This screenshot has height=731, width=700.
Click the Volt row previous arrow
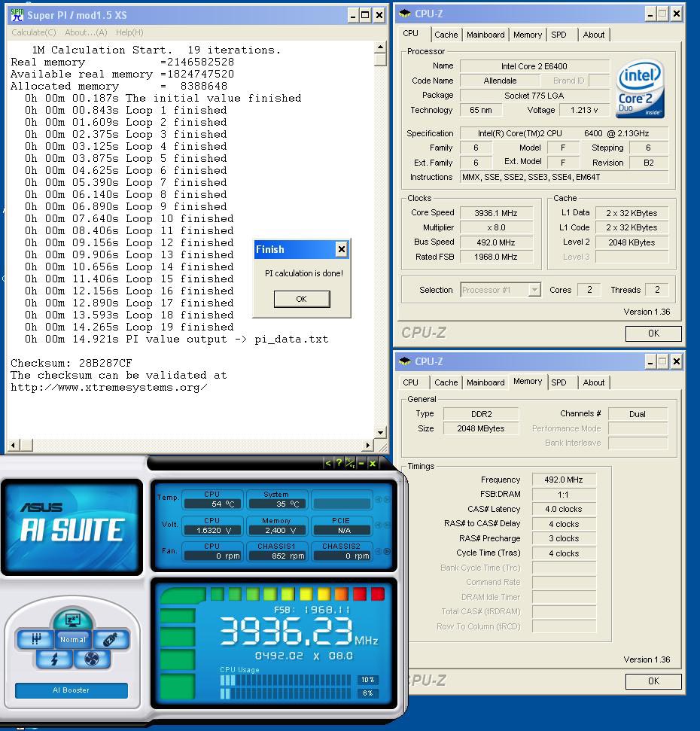coord(379,525)
